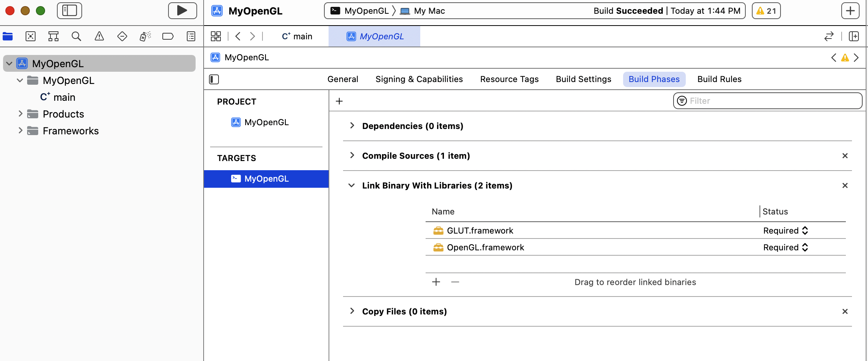Click the build phases Filter field
Screen dimensions: 868x361
(x=768, y=101)
